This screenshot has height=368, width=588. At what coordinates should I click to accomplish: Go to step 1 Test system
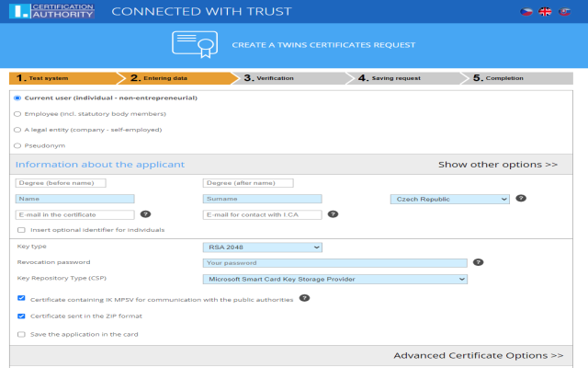pyautogui.click(x=63, y=78)
